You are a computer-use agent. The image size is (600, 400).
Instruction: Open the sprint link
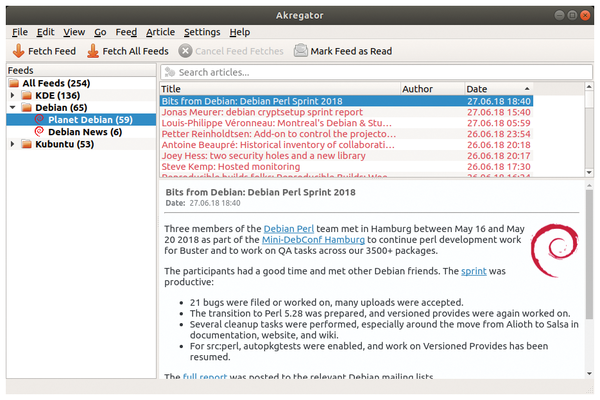point(474,271)
